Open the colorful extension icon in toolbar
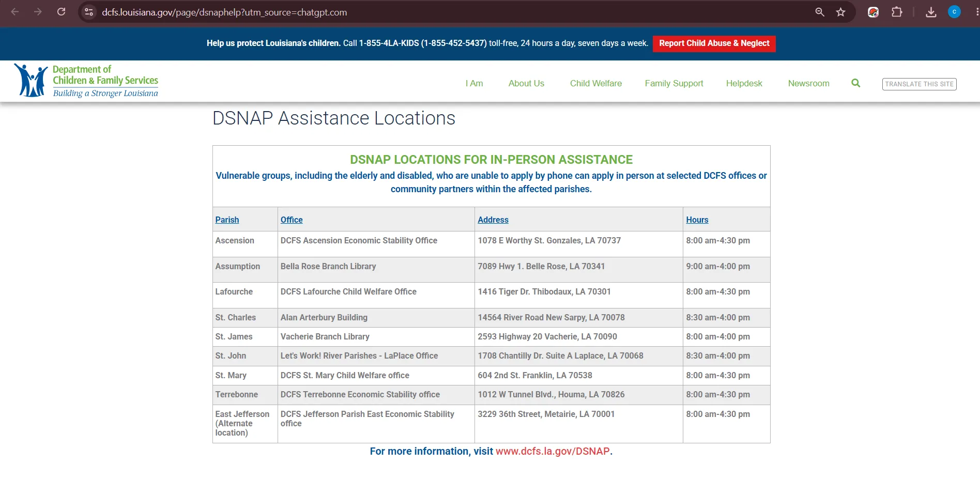Image resolution: width=980 pixels, height=495 pixels. point(873,12)
